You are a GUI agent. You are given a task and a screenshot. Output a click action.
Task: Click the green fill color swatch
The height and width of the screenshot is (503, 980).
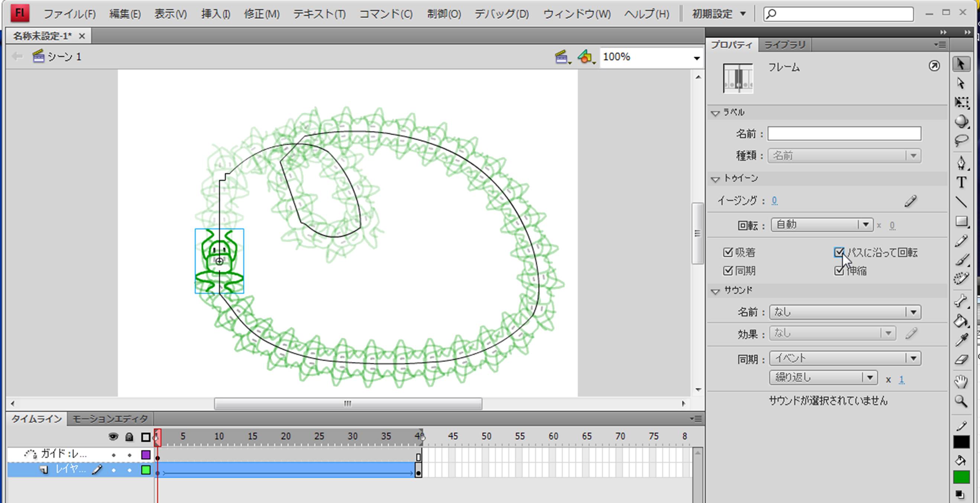[x=961, y=477]
